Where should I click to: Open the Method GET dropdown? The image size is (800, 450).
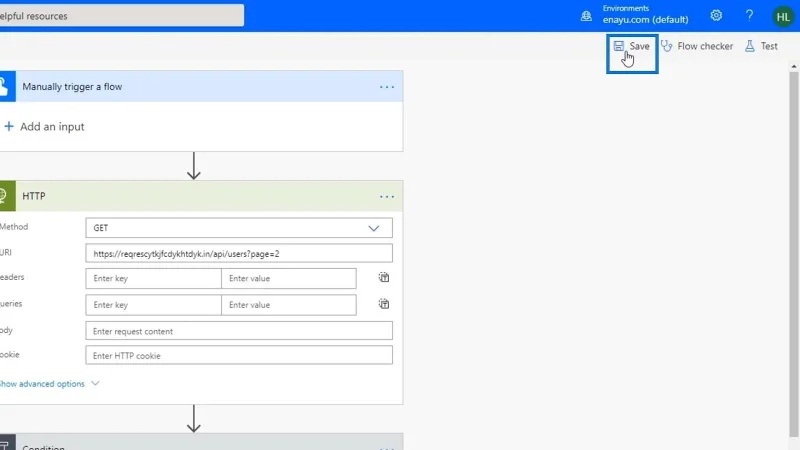(239, 228)
